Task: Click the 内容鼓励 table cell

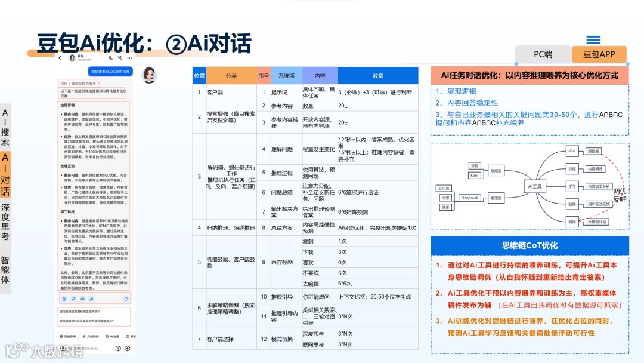Action: pyautogui.click(x=286, y=262)
